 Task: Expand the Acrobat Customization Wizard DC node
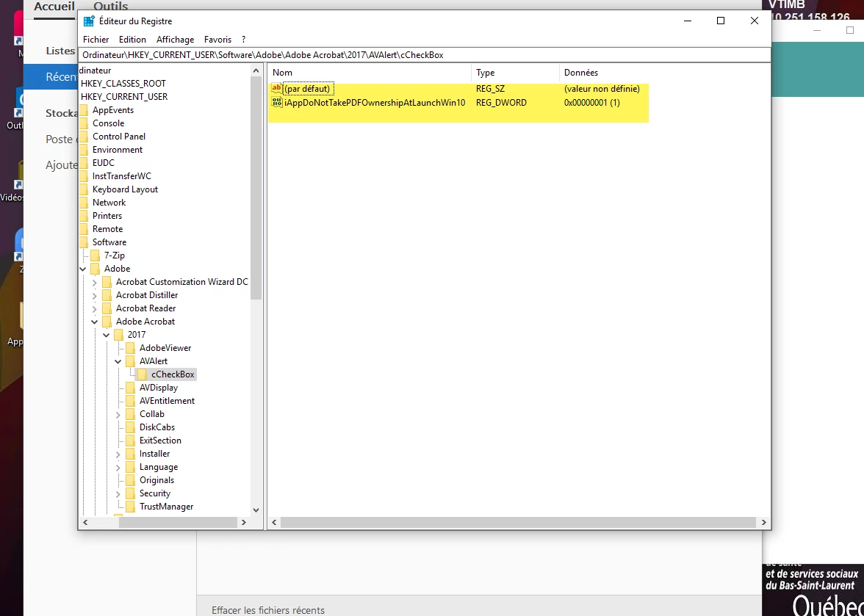pos(94,283)
